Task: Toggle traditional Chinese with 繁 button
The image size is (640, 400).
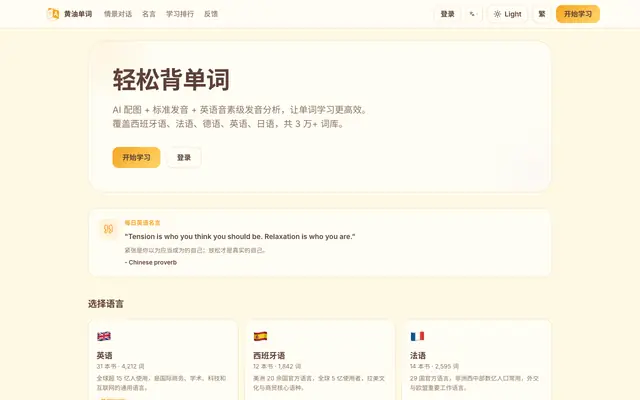Action: tap(542, 14)
